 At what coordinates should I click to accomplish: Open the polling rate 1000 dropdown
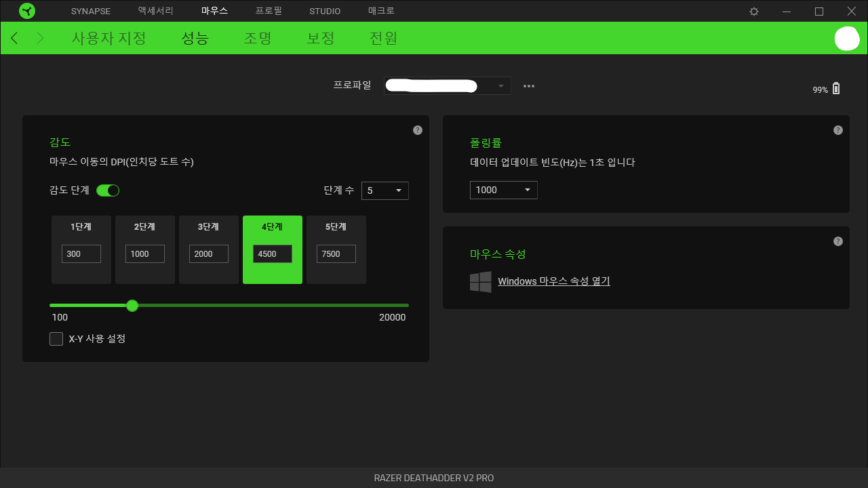(x=504, y=190)
